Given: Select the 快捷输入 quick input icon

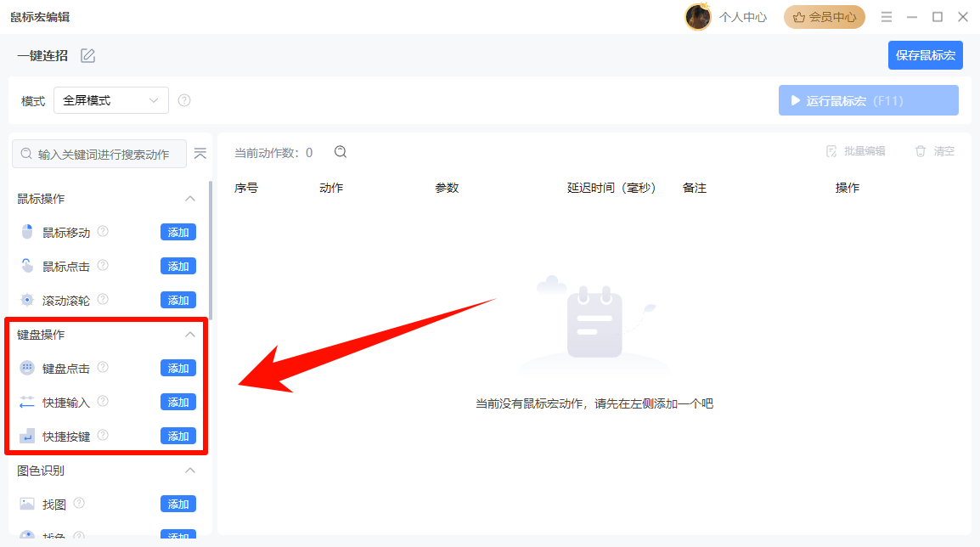Looking at the screenshot, I should (27, 401).
